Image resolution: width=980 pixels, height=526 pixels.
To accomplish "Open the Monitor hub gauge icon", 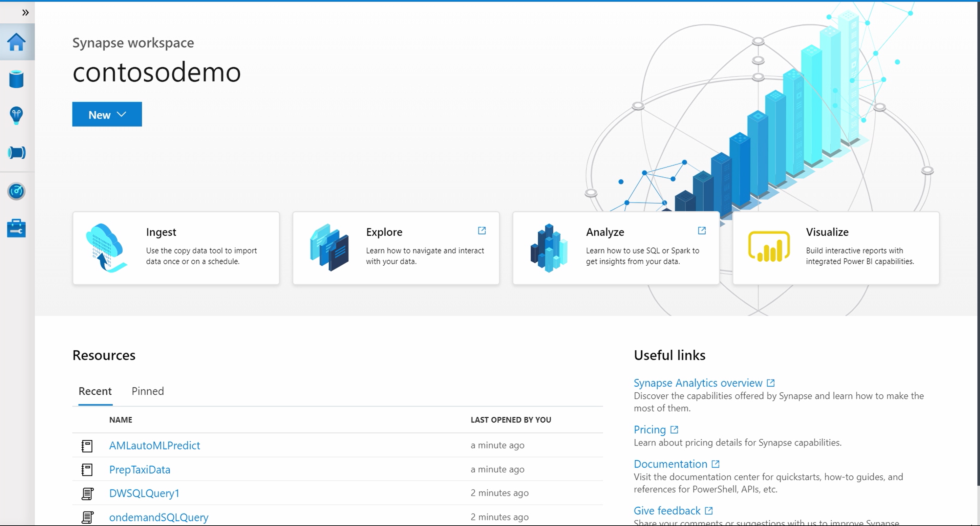I will (x=16, y=191).
